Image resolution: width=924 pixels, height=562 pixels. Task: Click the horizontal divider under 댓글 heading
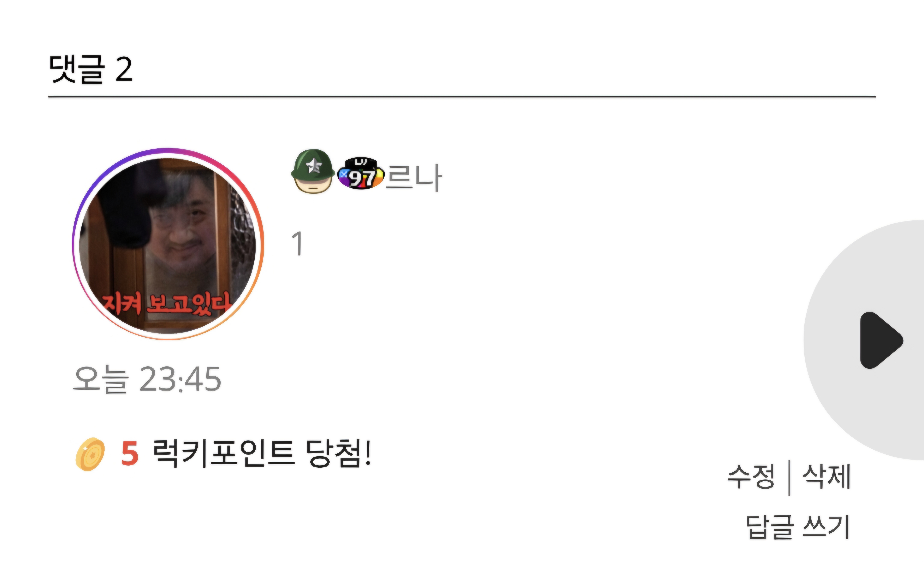pyautogui.click(x=462, y=97)
